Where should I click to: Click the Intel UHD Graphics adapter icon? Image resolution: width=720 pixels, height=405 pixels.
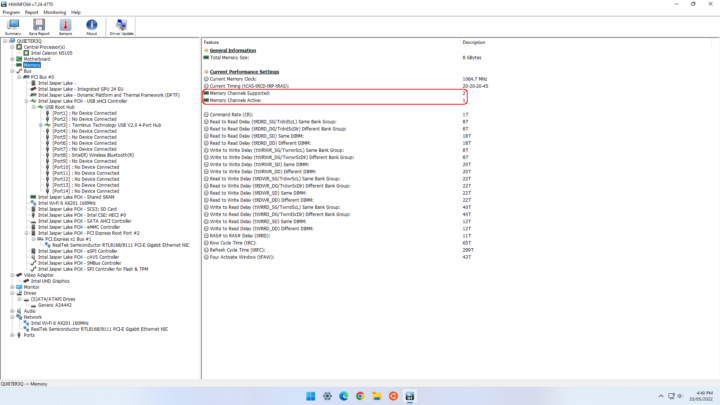coord(26,281)
